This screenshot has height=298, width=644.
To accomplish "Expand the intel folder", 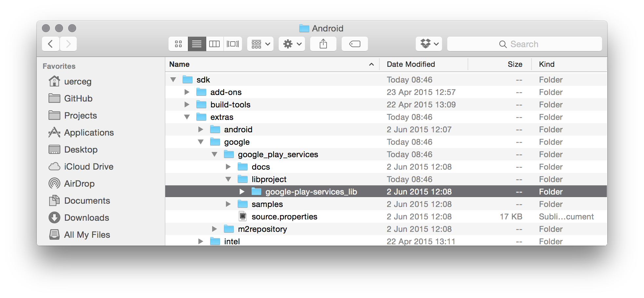I will [201, 241].
